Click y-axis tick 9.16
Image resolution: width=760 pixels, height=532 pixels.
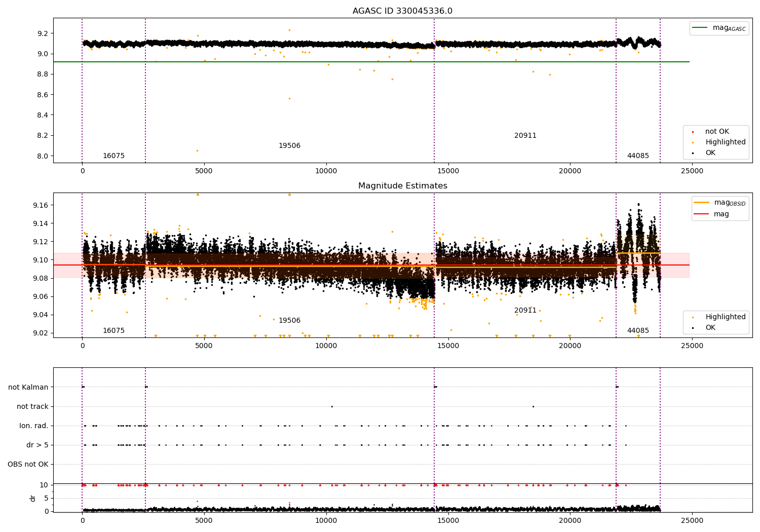41,205
